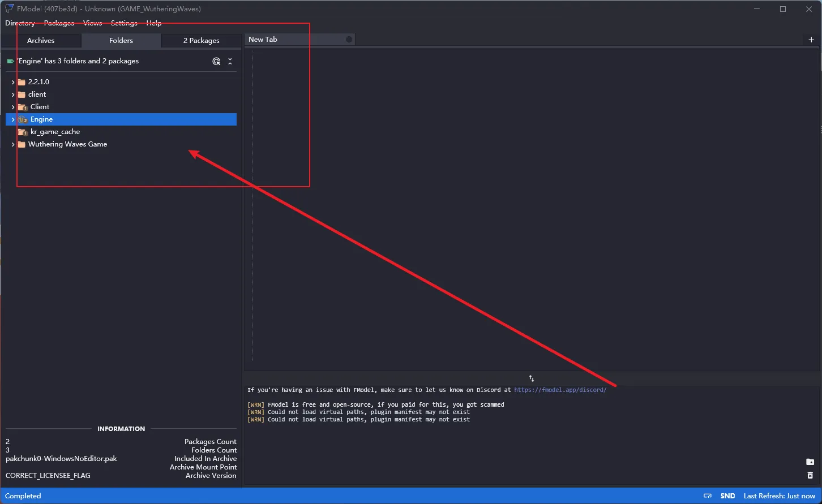Switch to the Archives tab
Image resolution: width=822 pixels, height=504 pixels.
pyautogui.click(x=41, y=41)
